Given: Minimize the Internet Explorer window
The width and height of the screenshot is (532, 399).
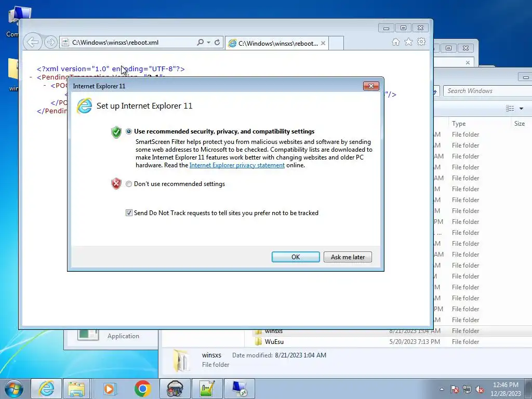Looking at the screenshot, I should [x=386, y=28].
